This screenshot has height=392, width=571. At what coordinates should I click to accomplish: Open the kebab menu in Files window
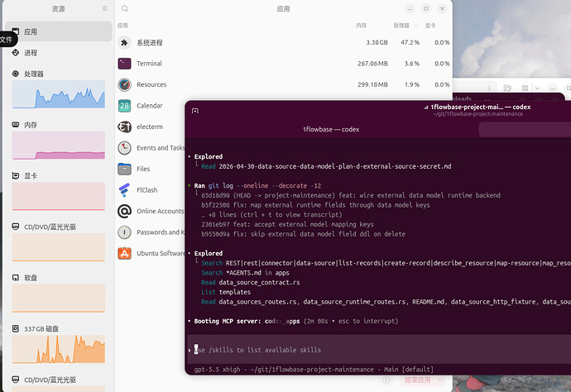coord(489,88)
